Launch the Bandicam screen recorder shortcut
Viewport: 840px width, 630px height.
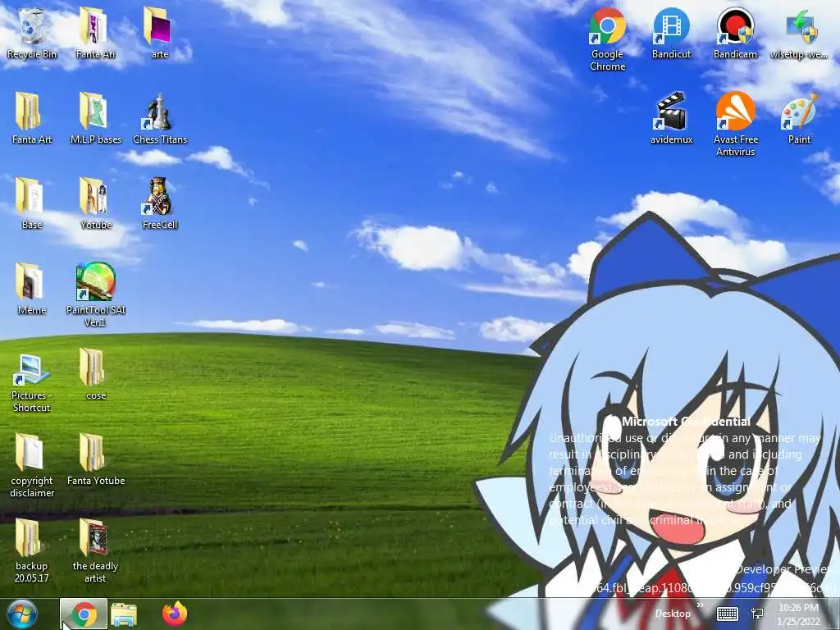pyautogui.click(x=735, y=33)
